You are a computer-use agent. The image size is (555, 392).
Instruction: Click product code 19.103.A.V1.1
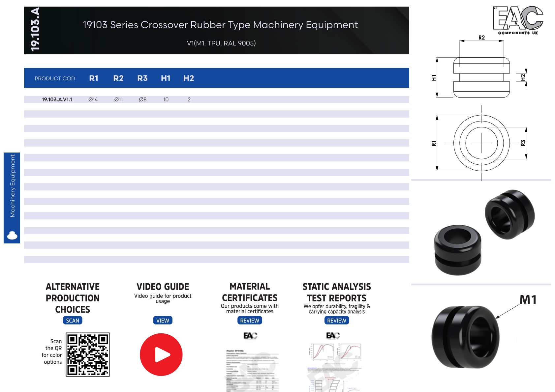tap(57, 99)
